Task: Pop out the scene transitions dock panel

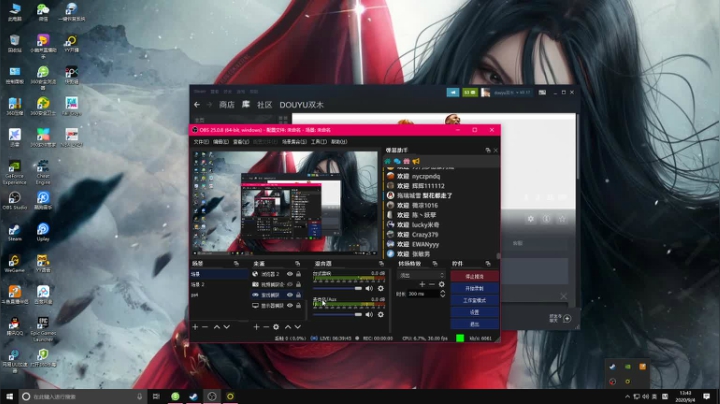Action: [x=435, y=264]
